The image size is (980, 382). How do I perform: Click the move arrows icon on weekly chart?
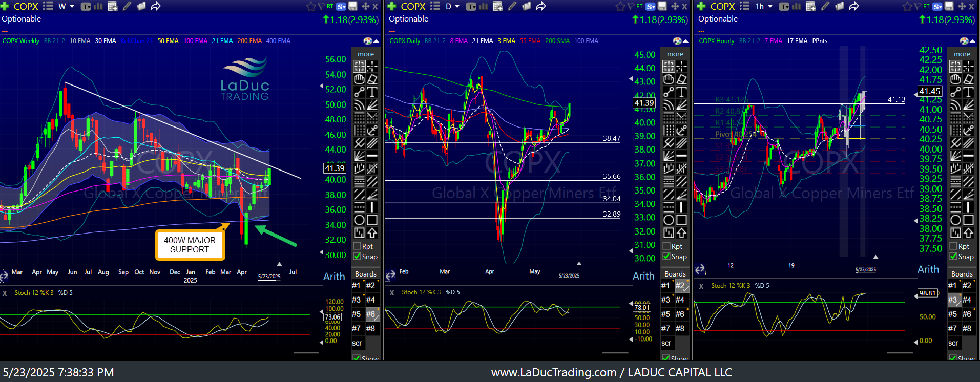tap(366, 6)
